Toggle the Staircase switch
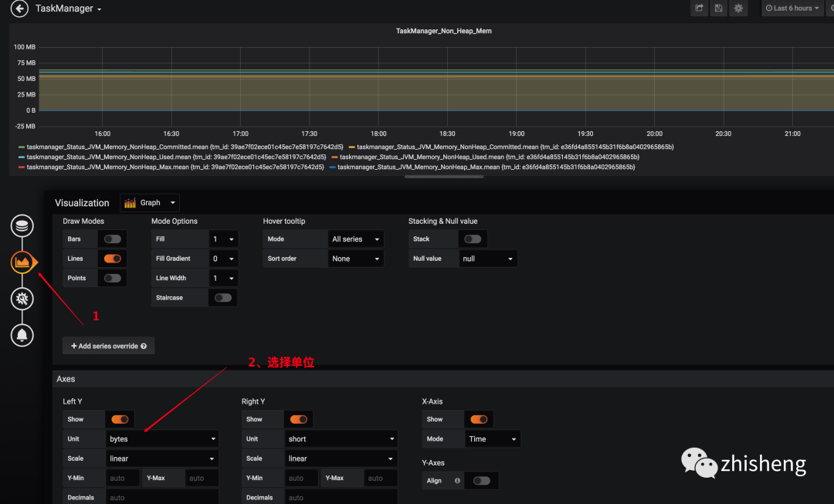Screen dimensions: 834x504 (x=223, y=298)
